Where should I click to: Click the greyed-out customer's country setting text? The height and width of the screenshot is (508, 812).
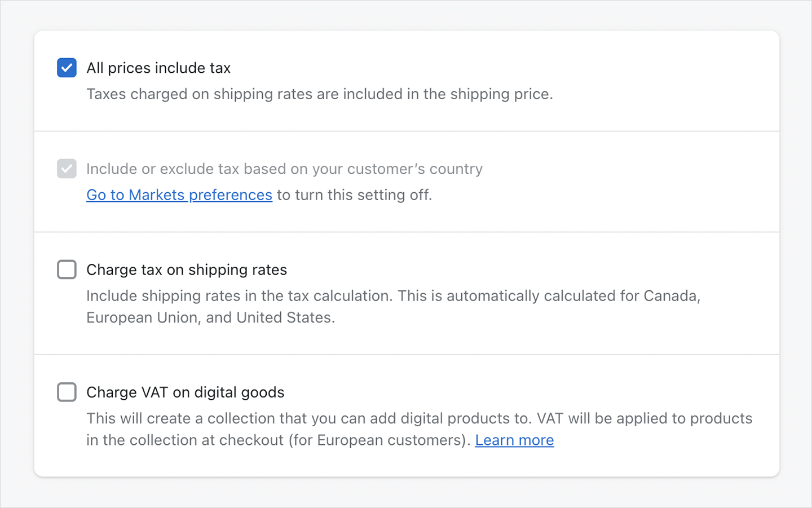[284, 168]
